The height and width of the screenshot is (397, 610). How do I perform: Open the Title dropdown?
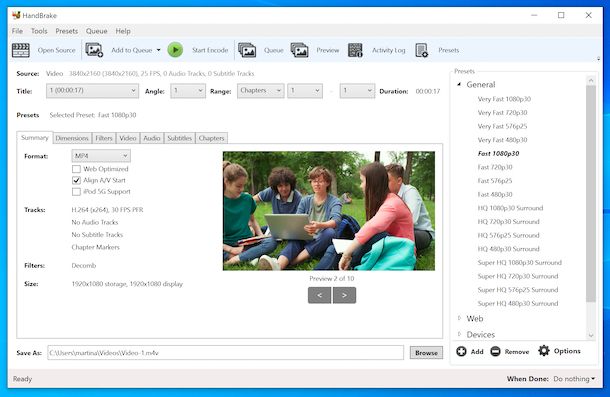92,91
